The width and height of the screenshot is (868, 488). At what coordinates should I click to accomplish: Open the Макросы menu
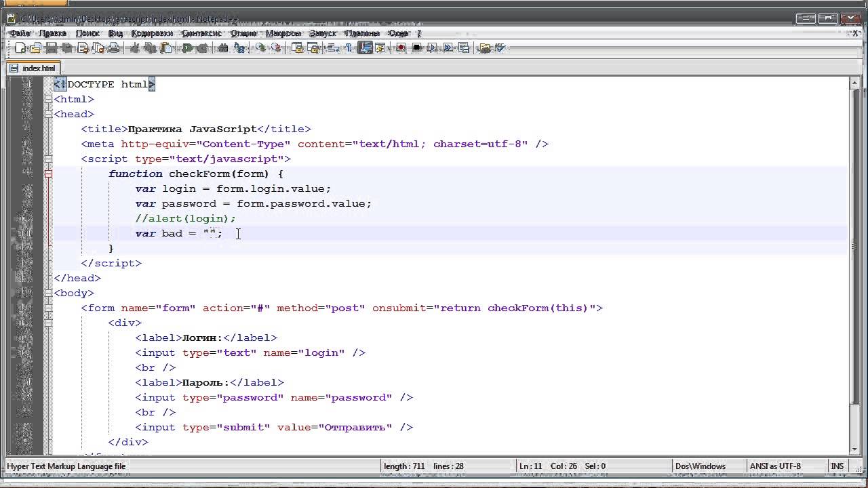pos(283,33)
